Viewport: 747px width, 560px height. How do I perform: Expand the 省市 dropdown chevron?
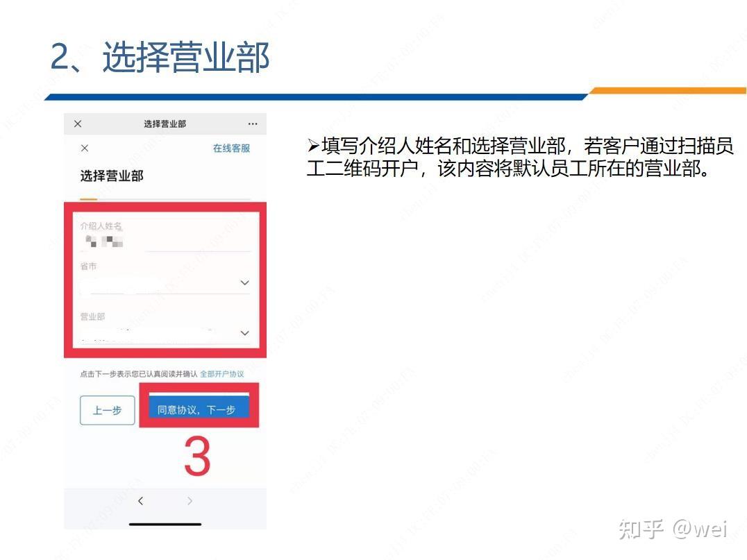pyautogui.click(x=245, y=282)
